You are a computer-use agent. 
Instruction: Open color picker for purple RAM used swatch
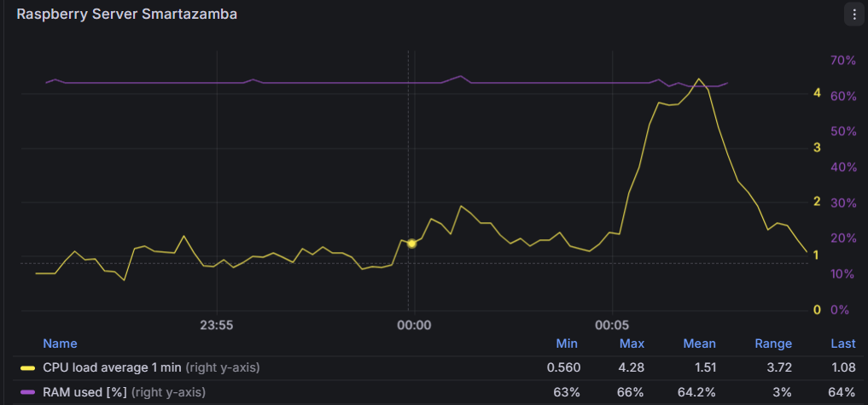pyautogui.click(x=27, y=392)
